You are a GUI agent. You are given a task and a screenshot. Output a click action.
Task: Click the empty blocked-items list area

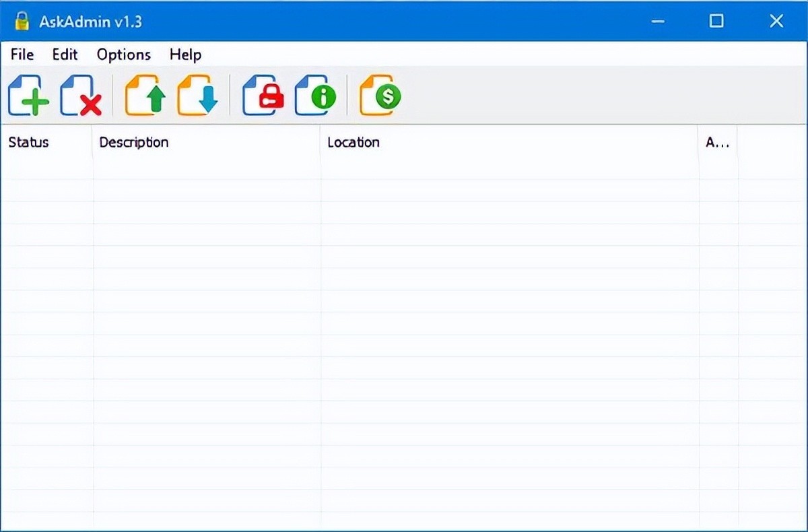pos(404,337)
